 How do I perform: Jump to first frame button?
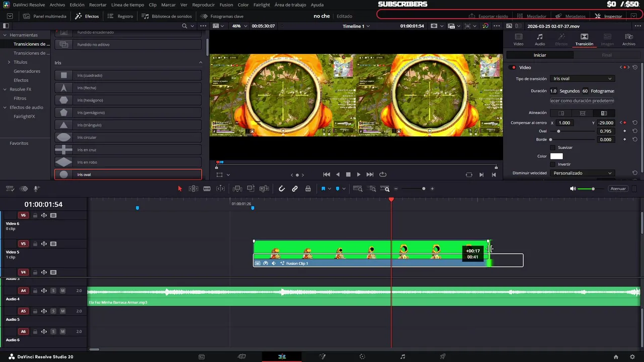(x=327, y=174)
